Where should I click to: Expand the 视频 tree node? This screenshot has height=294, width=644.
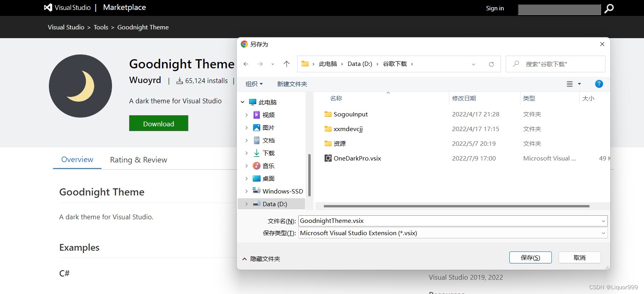246,115
